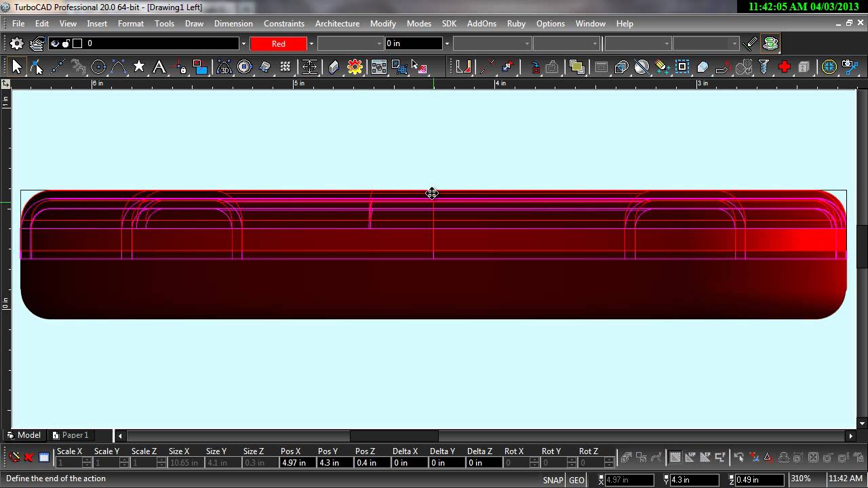Click the pencil with sparkles icon
The image size is (868, 488).
(662, 66)
